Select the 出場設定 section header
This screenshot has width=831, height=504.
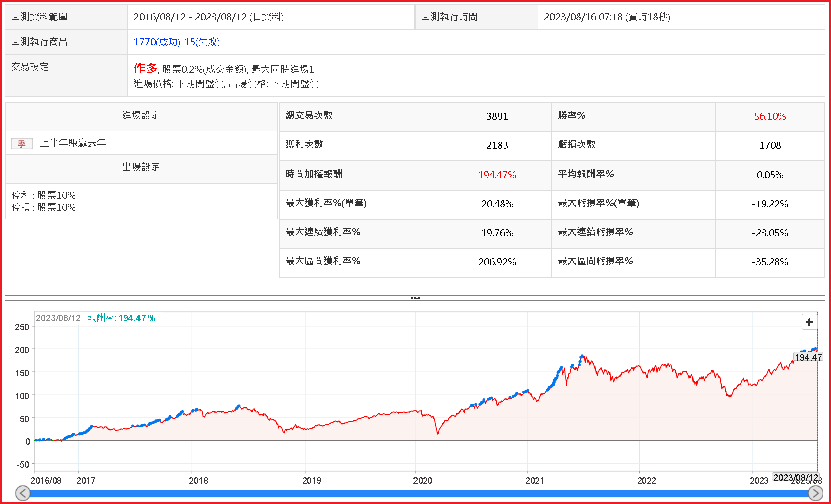[x=141, y=167]
